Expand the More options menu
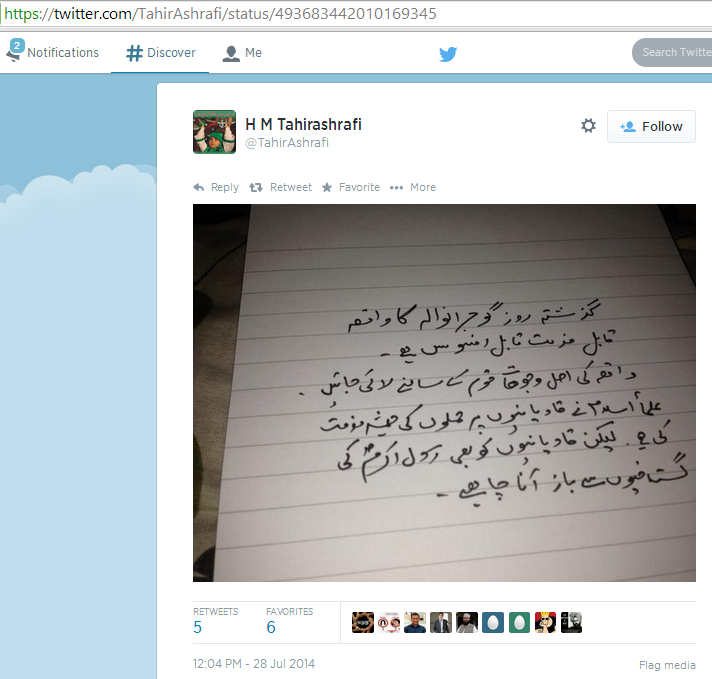The height and width of the screenshot is (679, 712). point(413,187)
